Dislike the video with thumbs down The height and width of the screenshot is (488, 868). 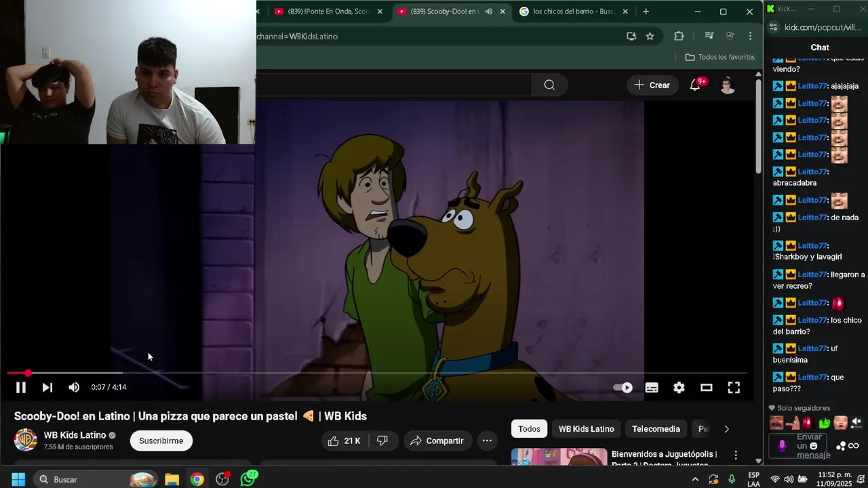(x=382, y=441)
